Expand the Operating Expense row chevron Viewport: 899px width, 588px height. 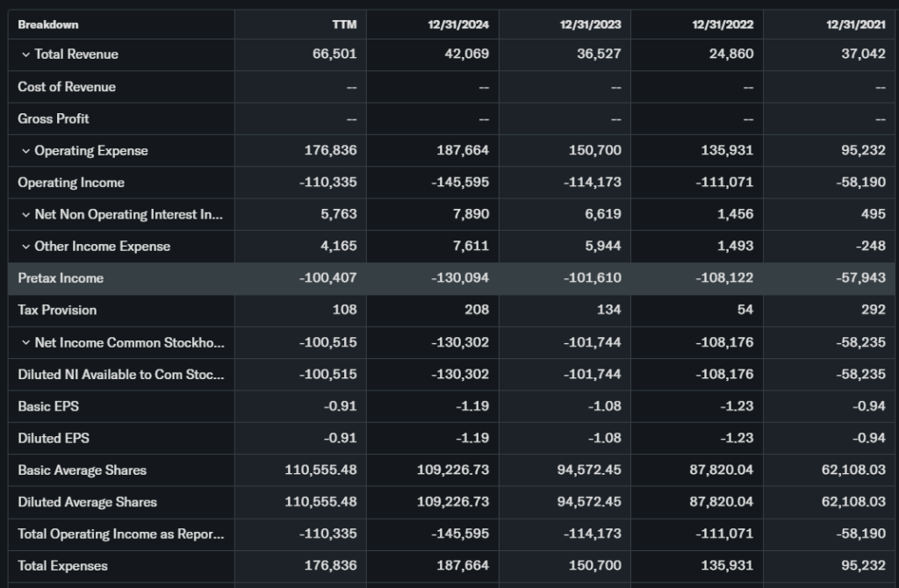pyautogui.click(x=25, y=151)
